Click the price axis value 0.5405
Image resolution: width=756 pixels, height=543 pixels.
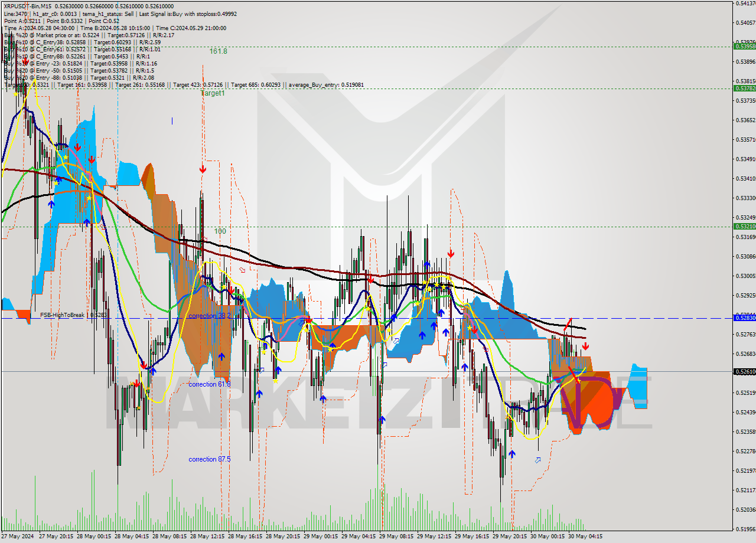[x=745, y=22]
